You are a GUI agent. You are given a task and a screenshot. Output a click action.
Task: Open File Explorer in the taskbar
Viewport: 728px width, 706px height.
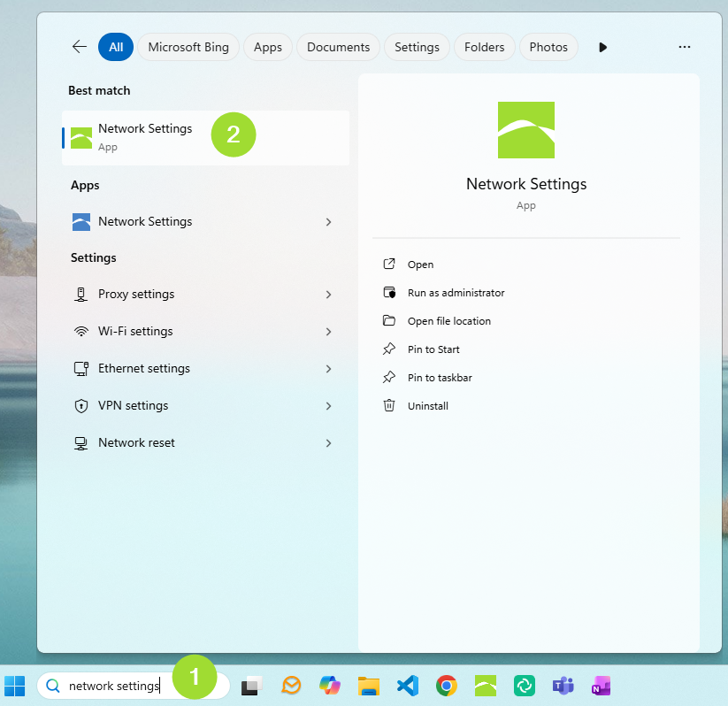pos(369,686)
